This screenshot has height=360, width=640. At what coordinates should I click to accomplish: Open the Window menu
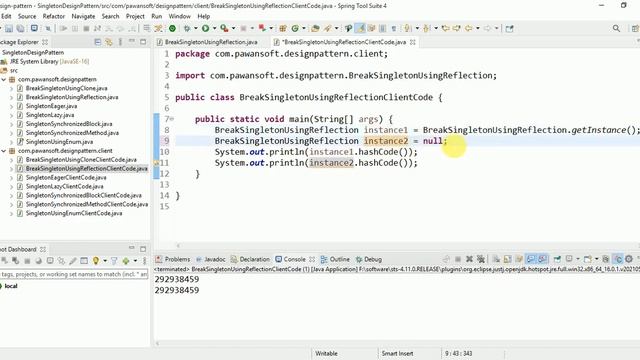[180, 16]
